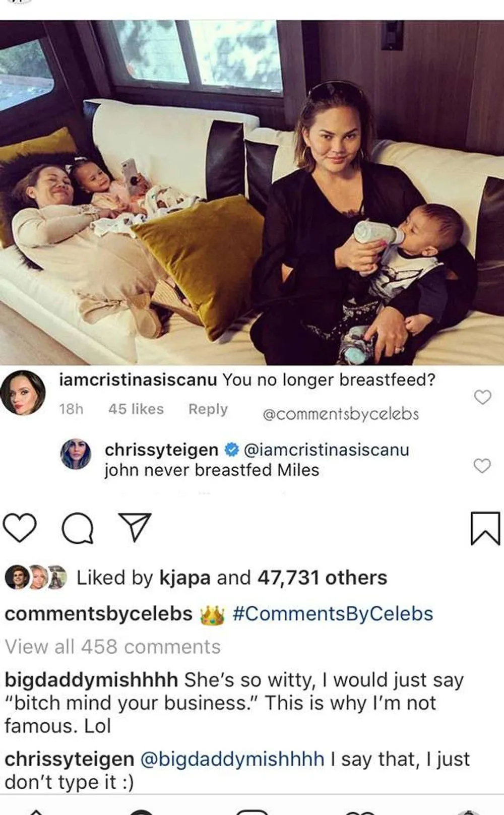Screen dimensions: 504x815
Task: View the 45 likes on the comment
Action: tap(136, 409)
